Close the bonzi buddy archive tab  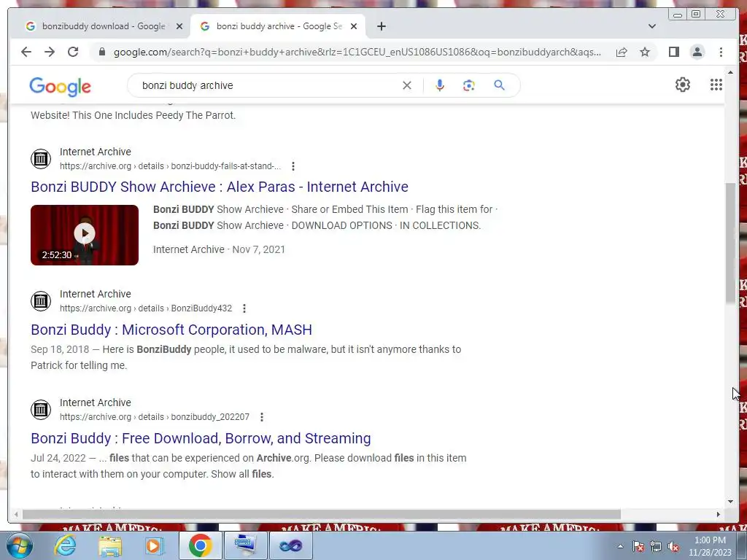[x=354, y=26]
